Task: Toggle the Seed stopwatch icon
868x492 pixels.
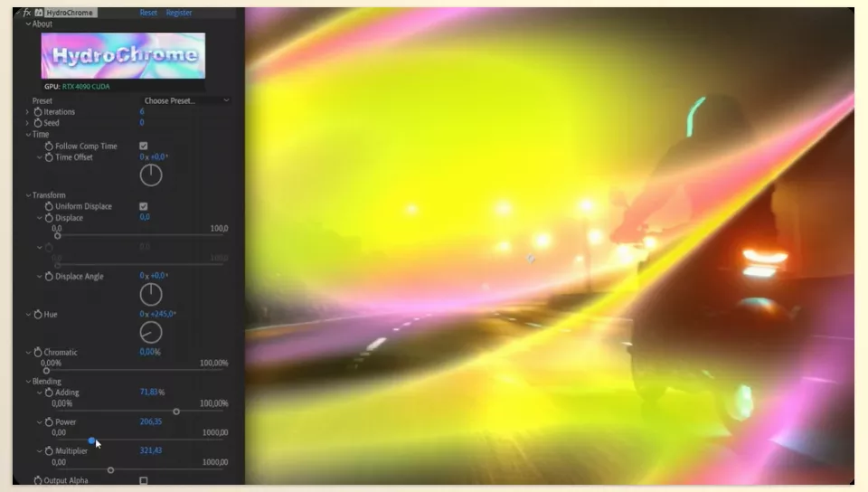Action: [38, 123]
